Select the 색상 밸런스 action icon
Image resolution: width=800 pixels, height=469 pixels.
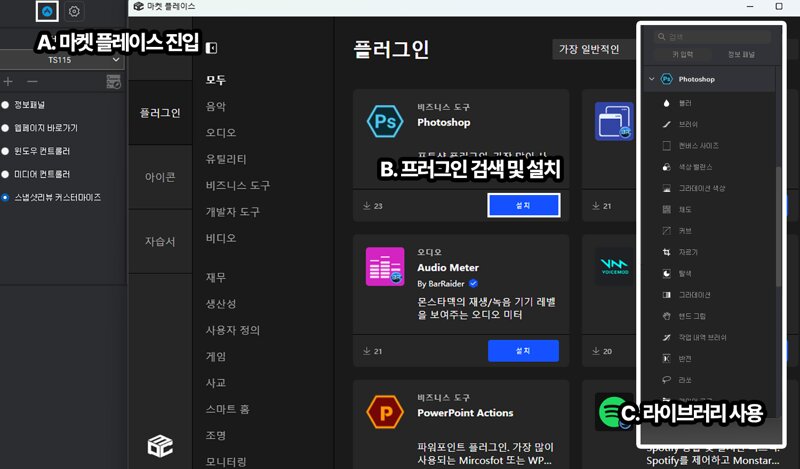(x=666, y=167)
